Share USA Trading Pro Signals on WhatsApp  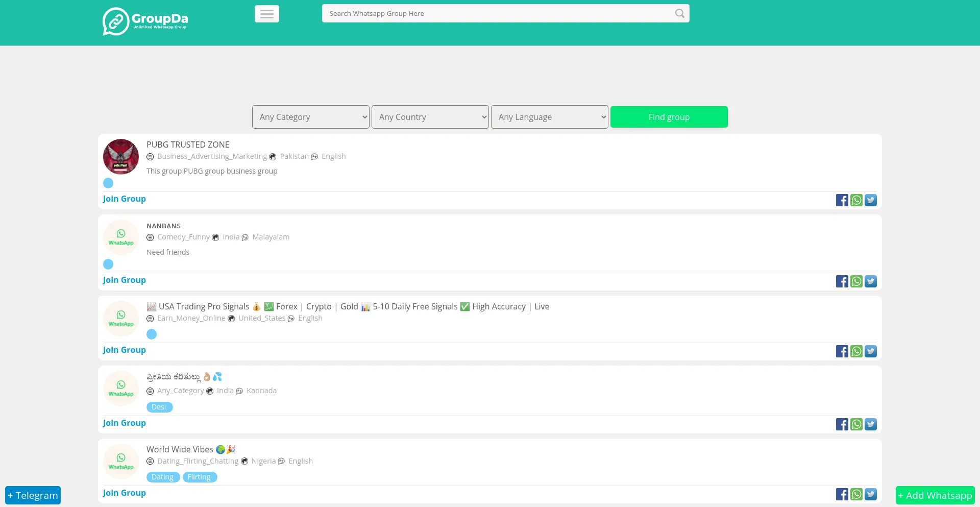click(856, 351)
